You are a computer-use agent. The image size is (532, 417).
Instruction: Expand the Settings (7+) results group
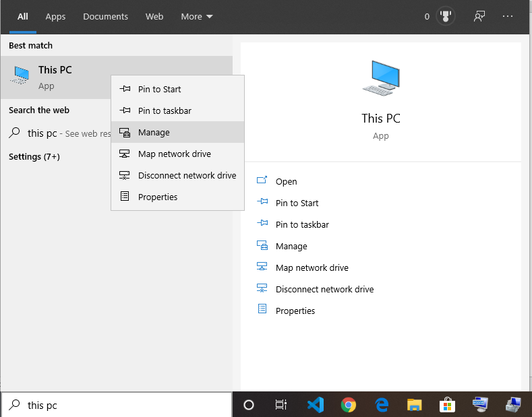click(34, 157)
